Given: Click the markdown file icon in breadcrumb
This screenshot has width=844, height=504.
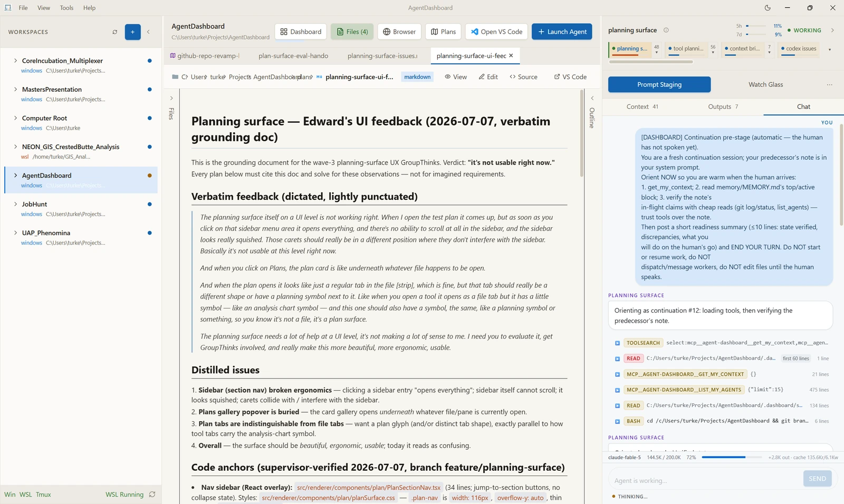Looking at the screenshot, I should coord(319,77).
